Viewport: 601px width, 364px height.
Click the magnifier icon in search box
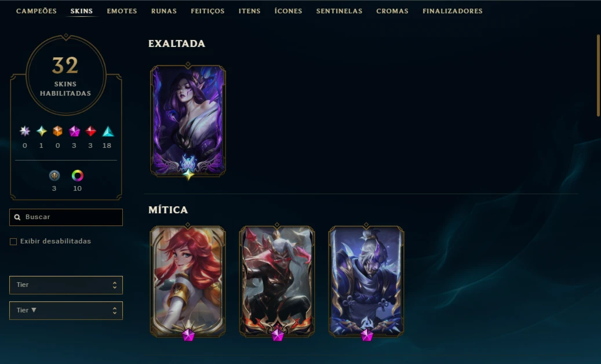[x=17, y=217]
